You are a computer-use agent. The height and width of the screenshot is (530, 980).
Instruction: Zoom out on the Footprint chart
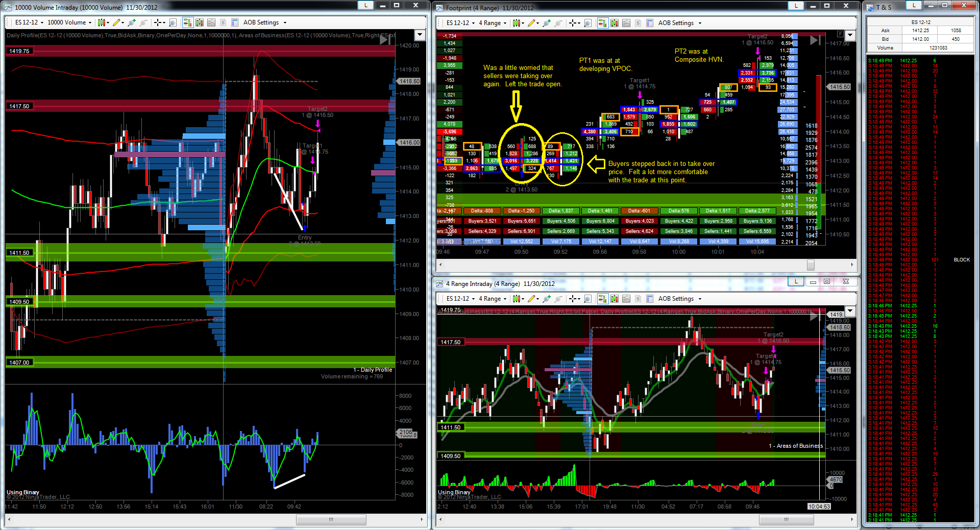click(558, 23)
